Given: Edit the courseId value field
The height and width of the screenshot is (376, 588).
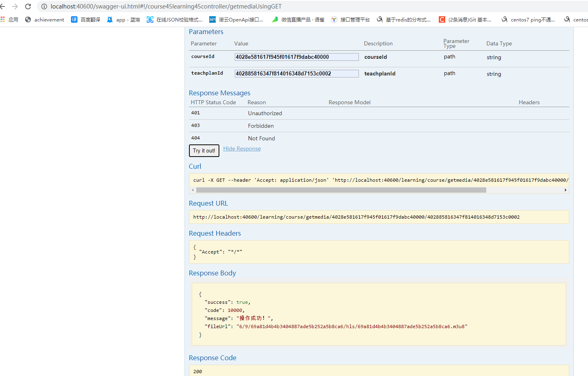Looking at the screenshot, I should [x=296, y=57].
